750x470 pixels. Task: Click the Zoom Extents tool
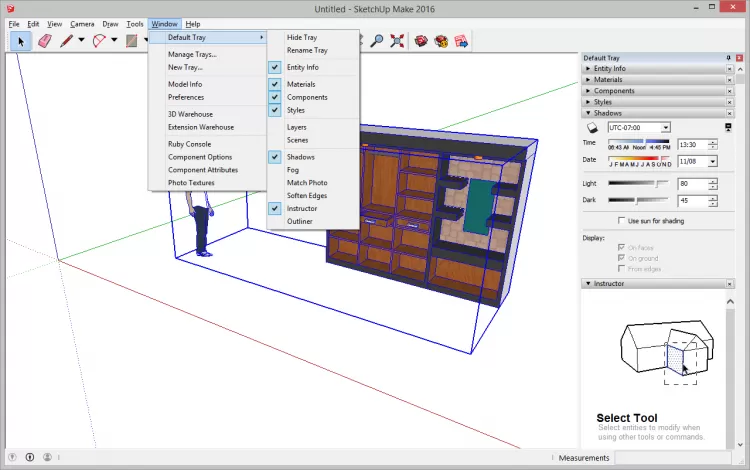click(397, 41)
